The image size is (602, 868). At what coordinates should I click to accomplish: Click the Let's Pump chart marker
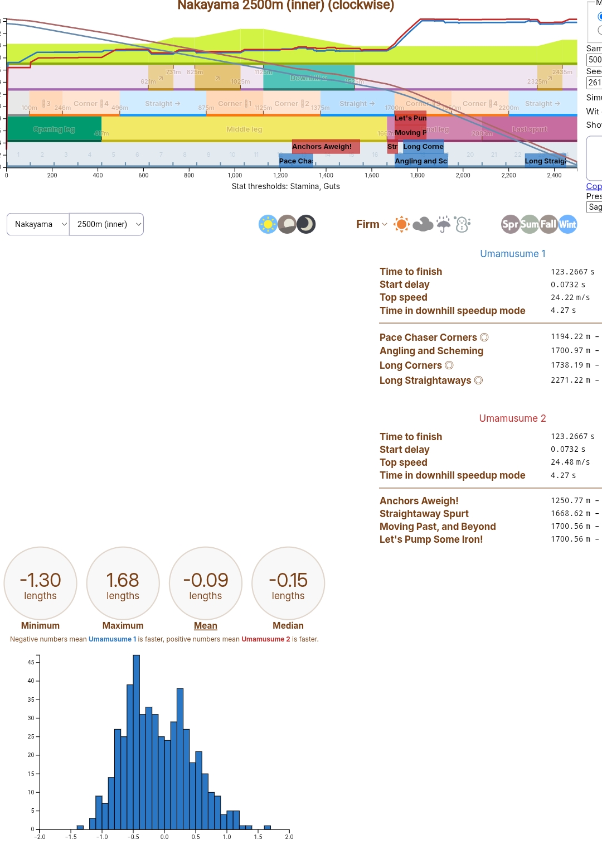410,118
